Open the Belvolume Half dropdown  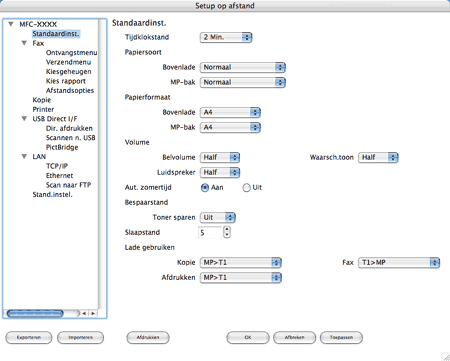(220, 157)
